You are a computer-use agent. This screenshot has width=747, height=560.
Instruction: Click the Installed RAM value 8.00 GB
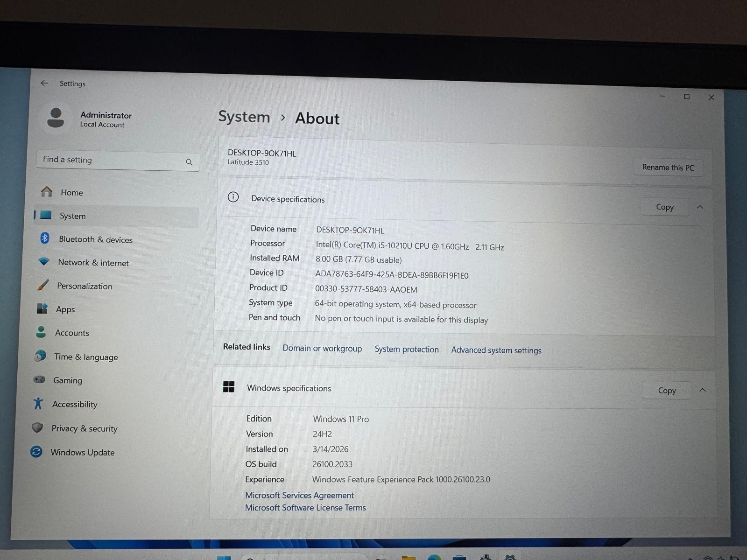(359, 260)
